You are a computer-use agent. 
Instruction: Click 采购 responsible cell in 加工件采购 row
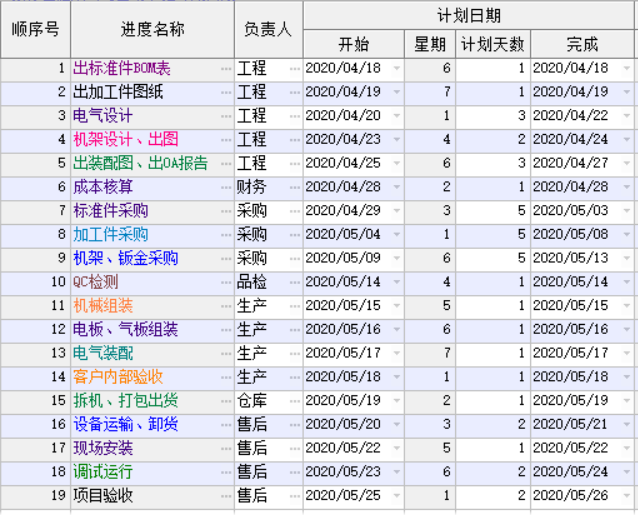click(269, 235)
